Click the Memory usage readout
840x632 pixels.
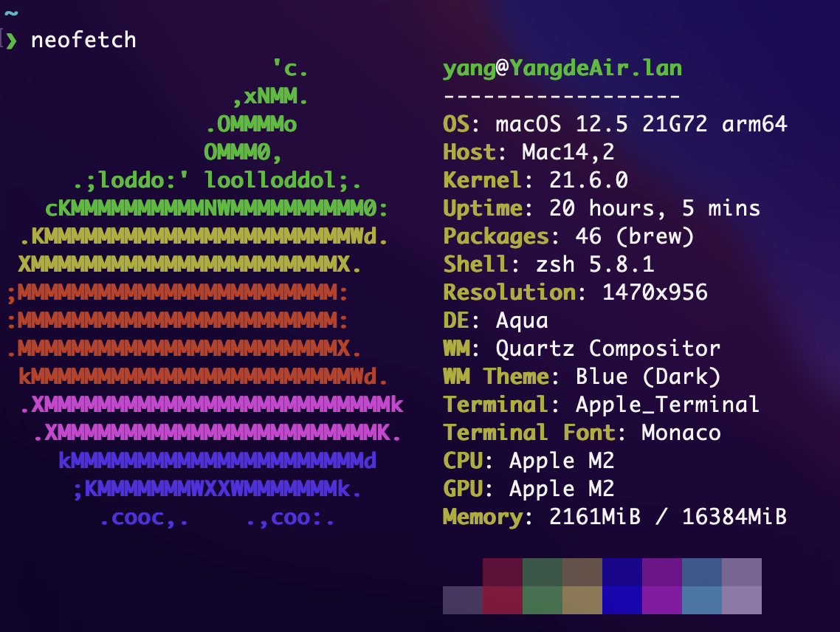613,517
